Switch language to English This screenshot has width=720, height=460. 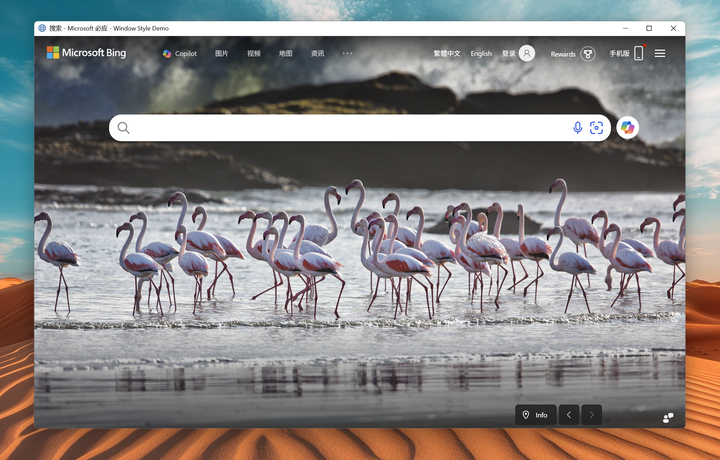[481, 54]
